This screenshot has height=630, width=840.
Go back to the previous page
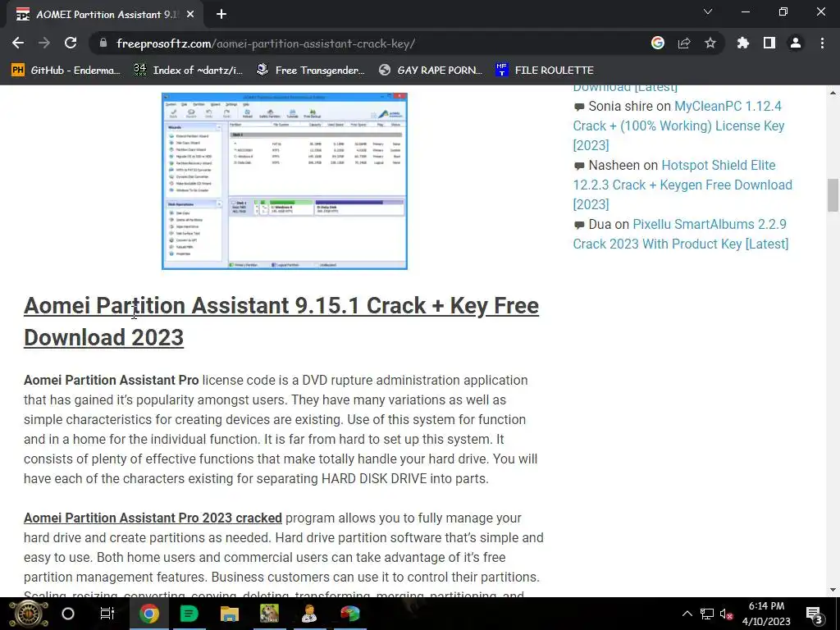point(18,43)
